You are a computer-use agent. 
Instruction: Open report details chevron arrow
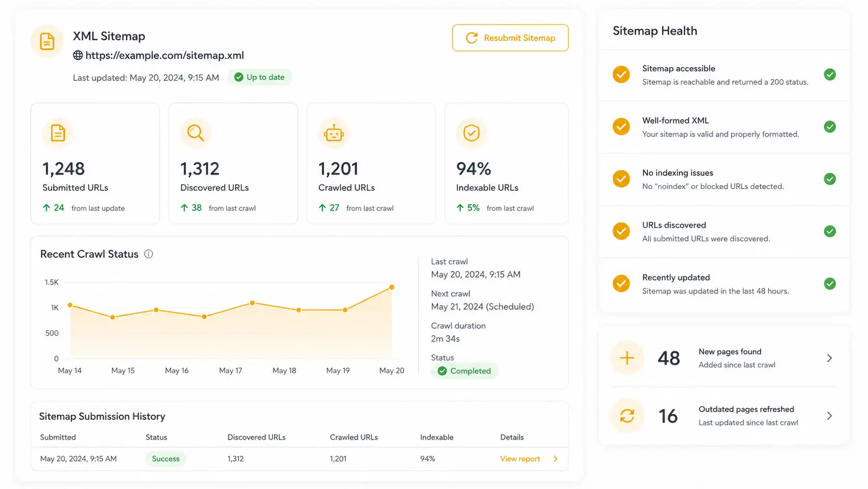pos(556,459)
